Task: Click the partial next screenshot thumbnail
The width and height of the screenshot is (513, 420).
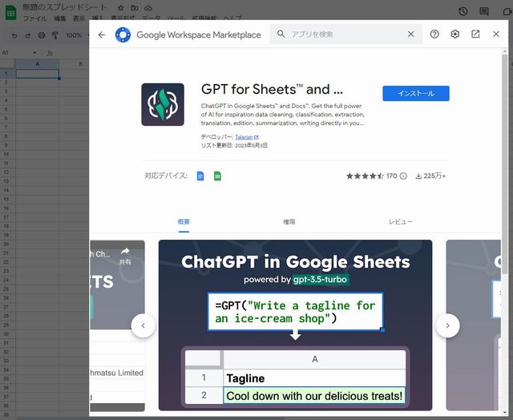Action: [473, 325]
